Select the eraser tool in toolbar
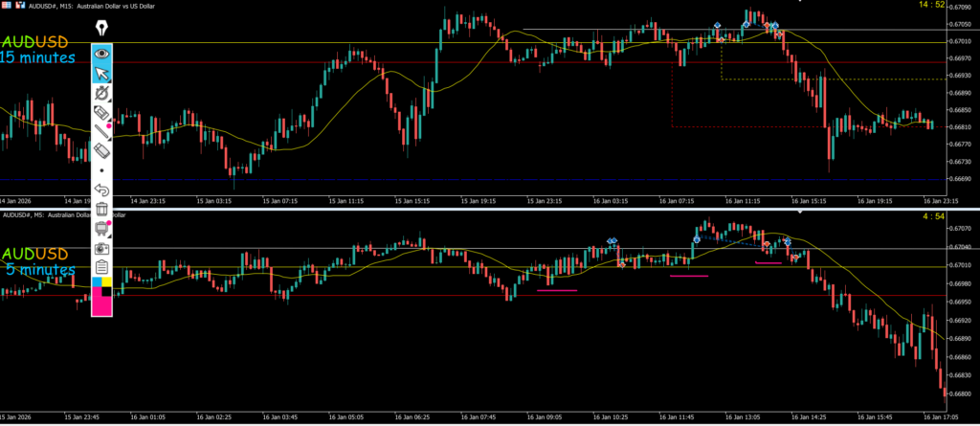The image size is (980, 426). pyautogui.click(x=102, y=151)
